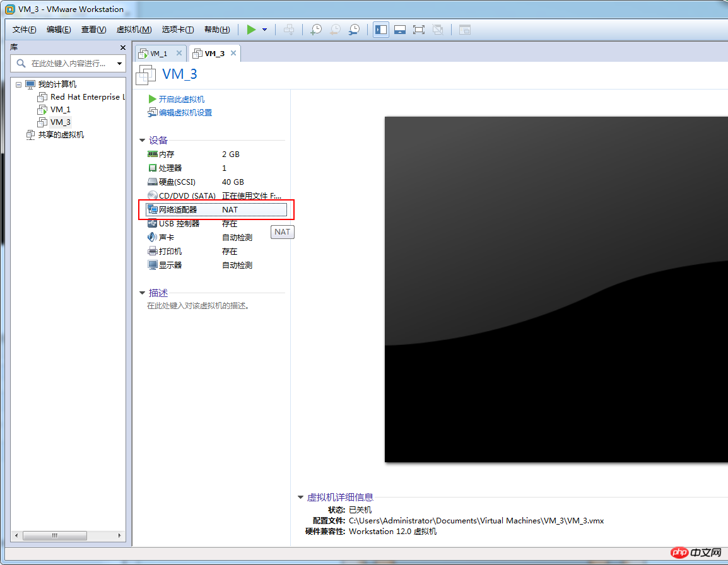Click the send Ctrl+Alt+Del toolbar icon
This screenshot has height=565, width=728.
289,30
